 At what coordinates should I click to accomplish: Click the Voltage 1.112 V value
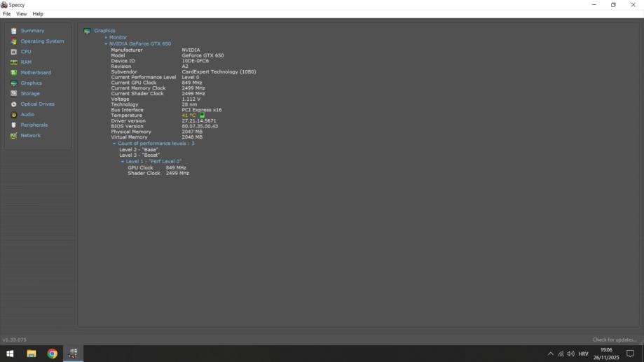pyautogui.click(x=191, y=99)
